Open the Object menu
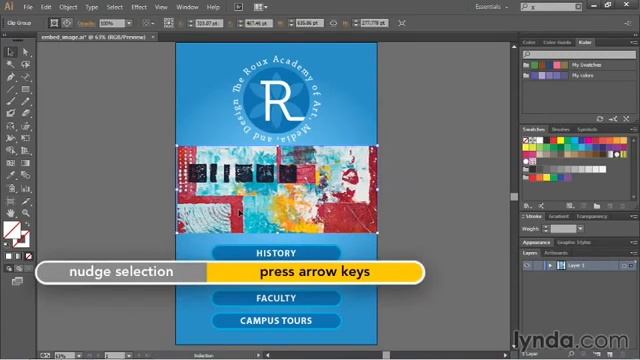 click(x=68, y=7)
